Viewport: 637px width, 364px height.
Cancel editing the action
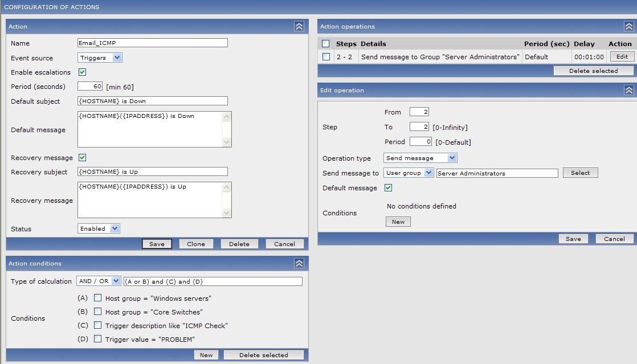[284, 244]
